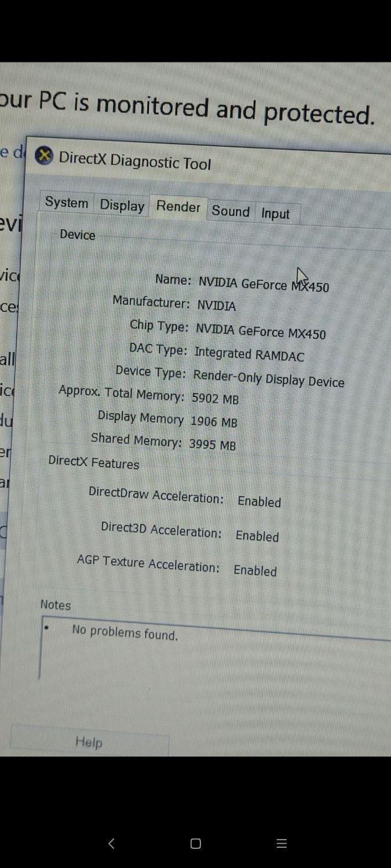Image resolution: width=391 pixels, height=868 pixels.
Task: Click the Name value NVIDIA GeForce MX450
Action: pos(264,285)
